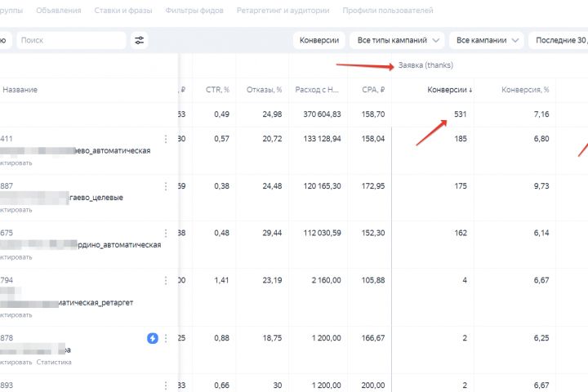Open Статистика link for campaign 878
This screenshot has height=392, width=588.
point(55,362)
